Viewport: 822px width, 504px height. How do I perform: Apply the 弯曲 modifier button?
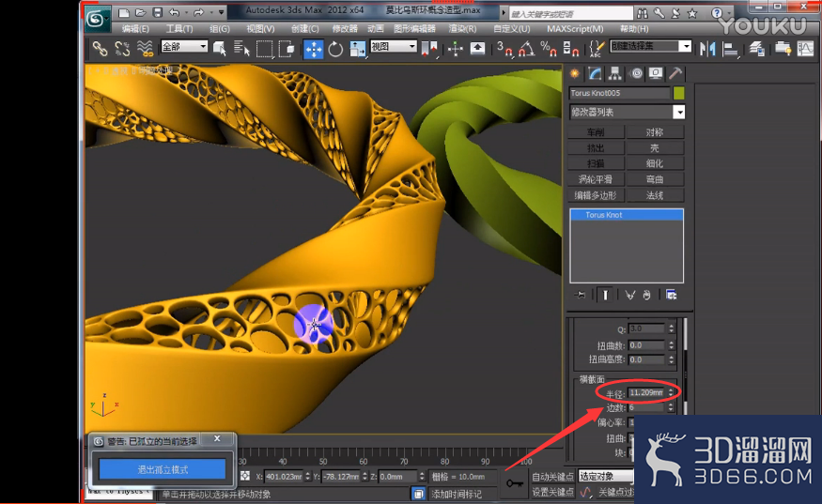tap(655, 179)
